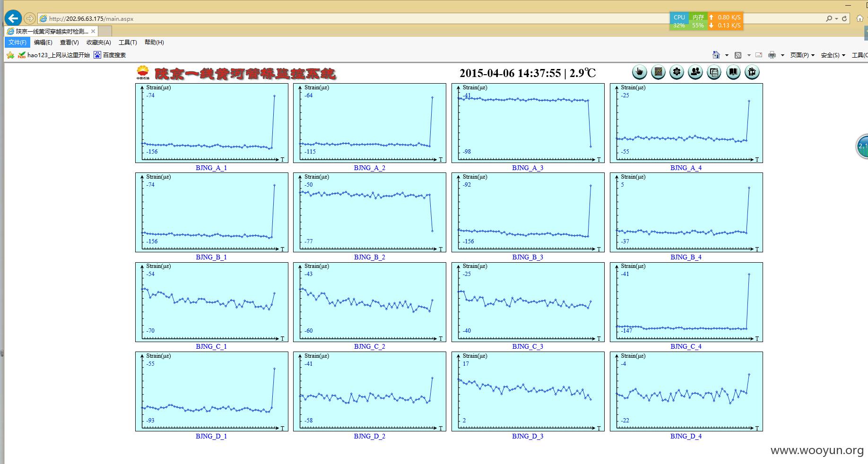
Task: Click the home/exit round icon
Action: pos(752,72)
